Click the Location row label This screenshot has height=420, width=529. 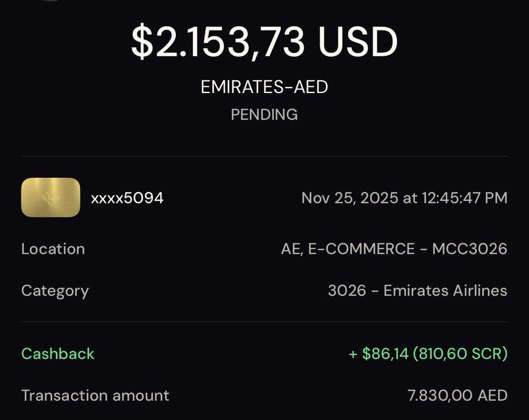point(53,248)
